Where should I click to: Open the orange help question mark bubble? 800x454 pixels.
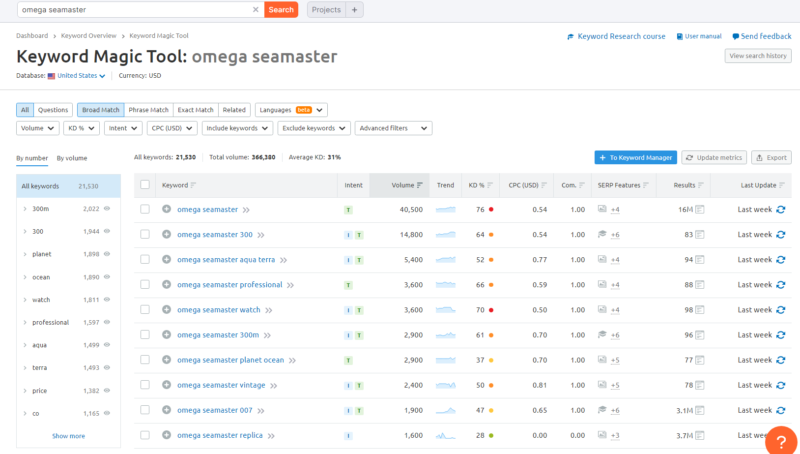coord(781,441)
